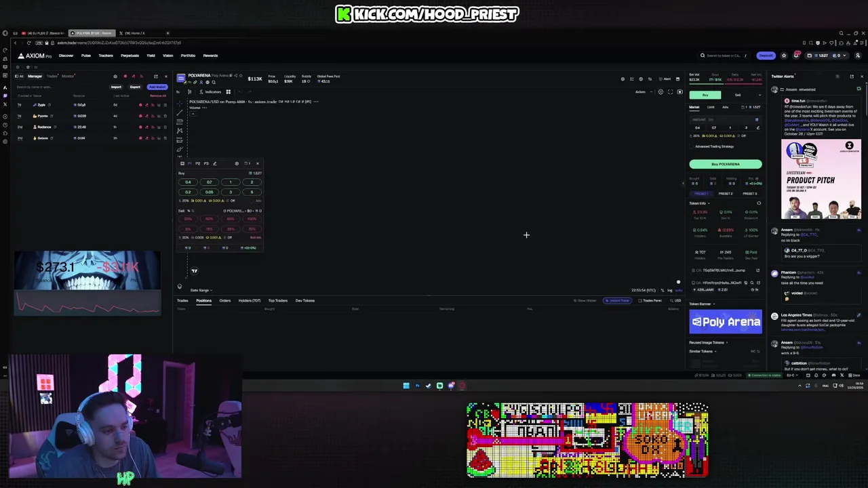
Task: Select the 1s chart interval
Action: (x=178, y=91)
